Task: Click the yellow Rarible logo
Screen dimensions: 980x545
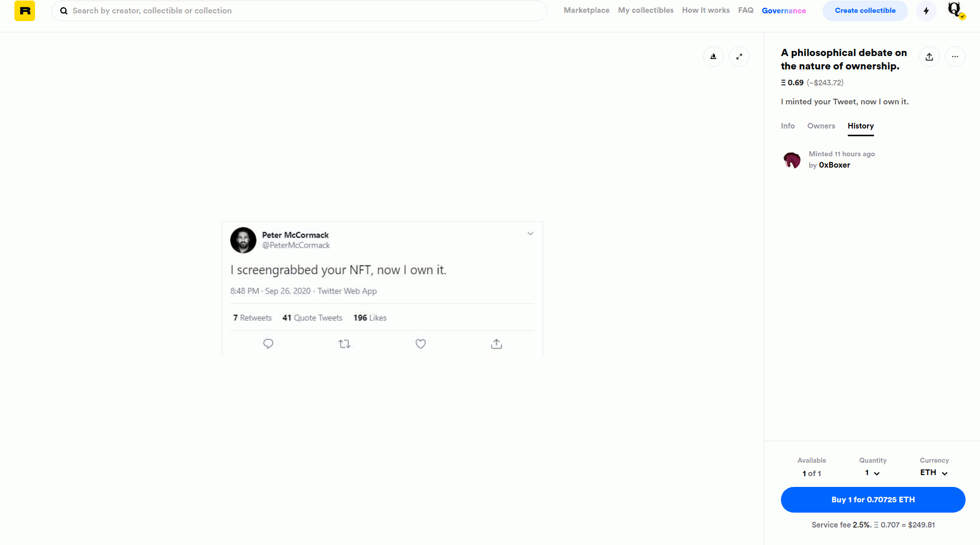Action: (x=24, y=11)
